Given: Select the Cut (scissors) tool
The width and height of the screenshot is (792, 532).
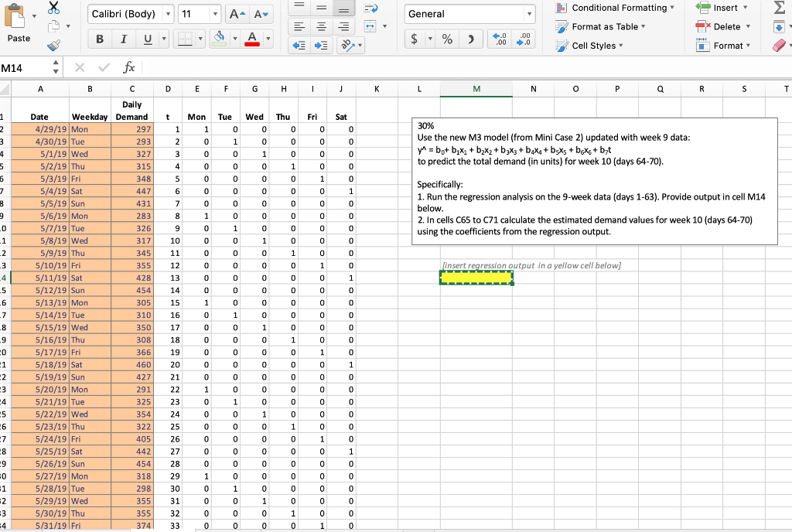Looking at the screenshot, I should pos(54,7).
